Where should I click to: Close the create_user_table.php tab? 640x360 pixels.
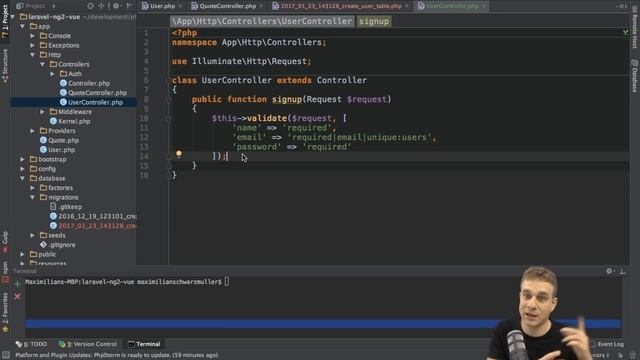(x=407, y=6)
